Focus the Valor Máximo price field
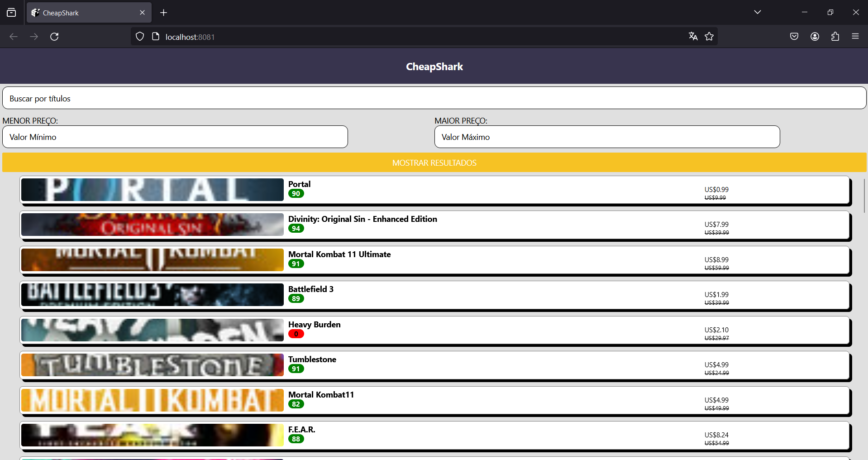Viewport: 868px width, 460px height. pos(607,137)
